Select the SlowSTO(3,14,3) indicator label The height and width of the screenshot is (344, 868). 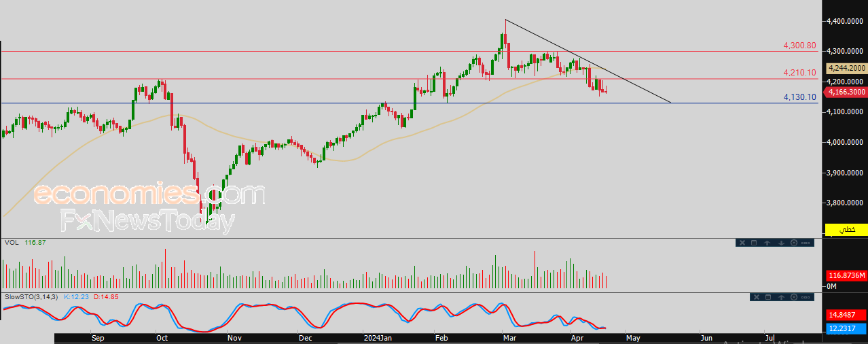coord(31,297)
